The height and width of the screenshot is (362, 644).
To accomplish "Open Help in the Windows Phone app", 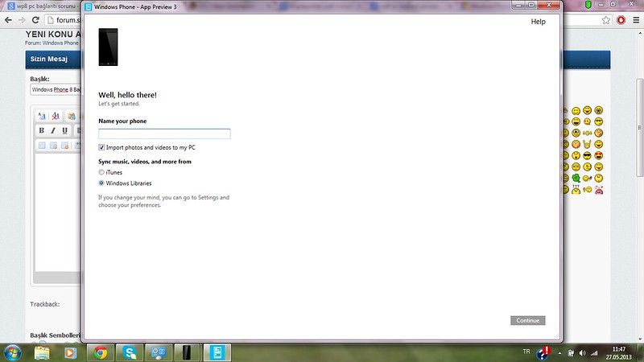I will coord(538,22).
